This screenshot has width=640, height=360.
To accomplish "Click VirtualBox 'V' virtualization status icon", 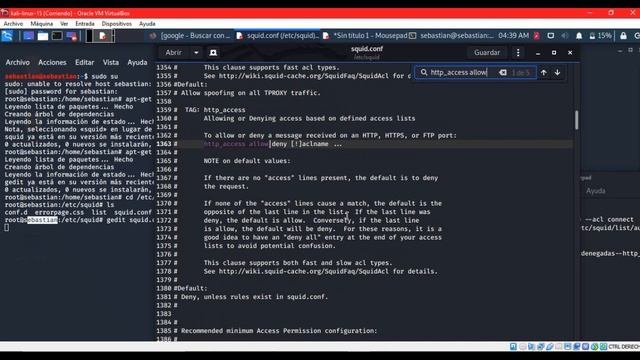I will [x=586, y=347].
